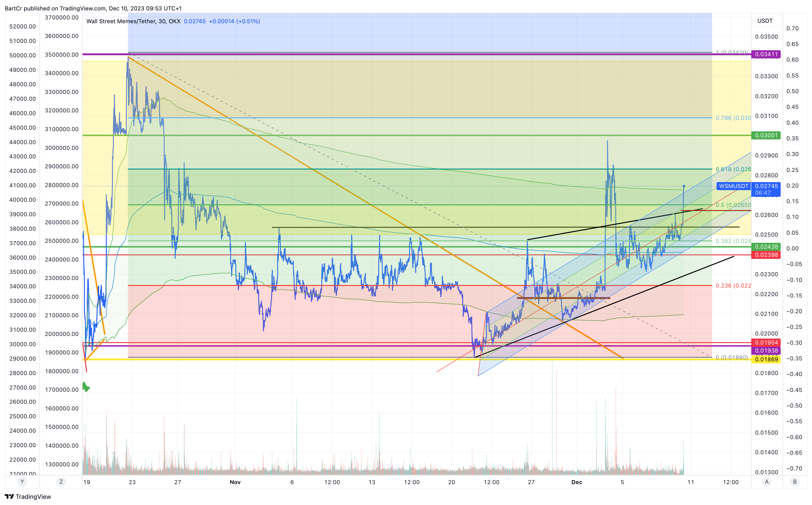
Task: Click the Nov label on the time axis
Action: [235, 482]
